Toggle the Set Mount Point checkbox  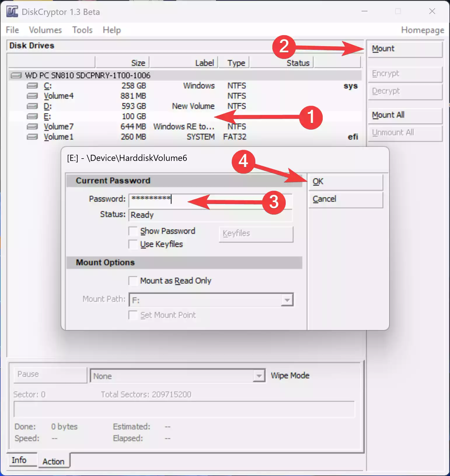click(x=133, y=315)
